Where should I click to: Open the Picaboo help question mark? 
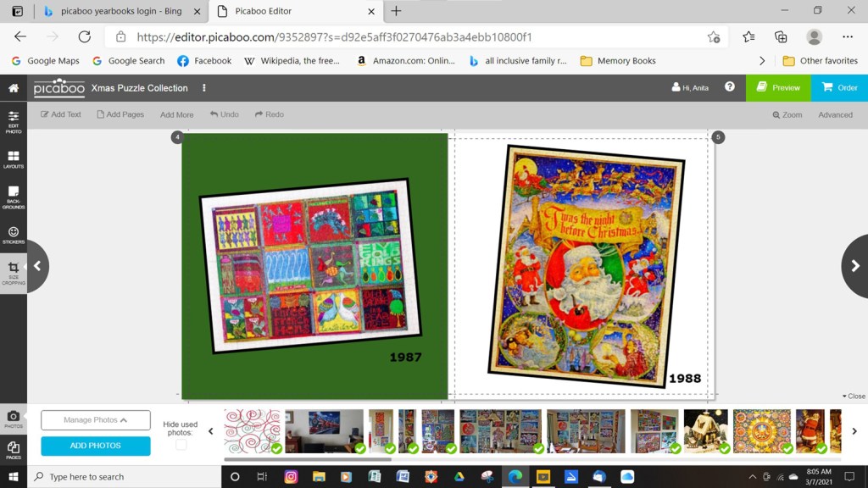[729, 87]
